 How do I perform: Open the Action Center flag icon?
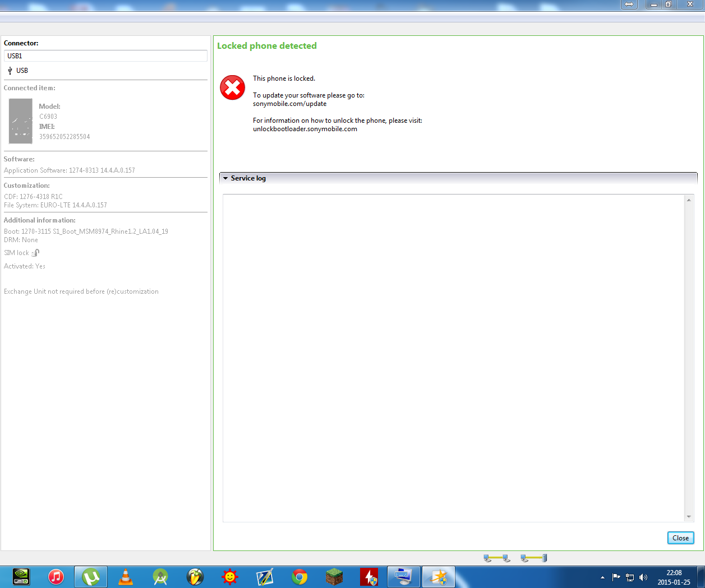616,577
